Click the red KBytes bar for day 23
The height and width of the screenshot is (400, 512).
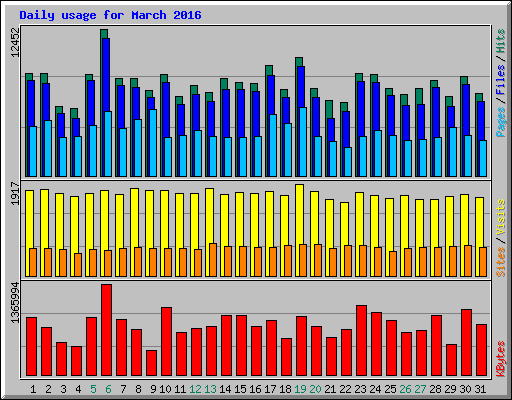(x=361, y=340)
